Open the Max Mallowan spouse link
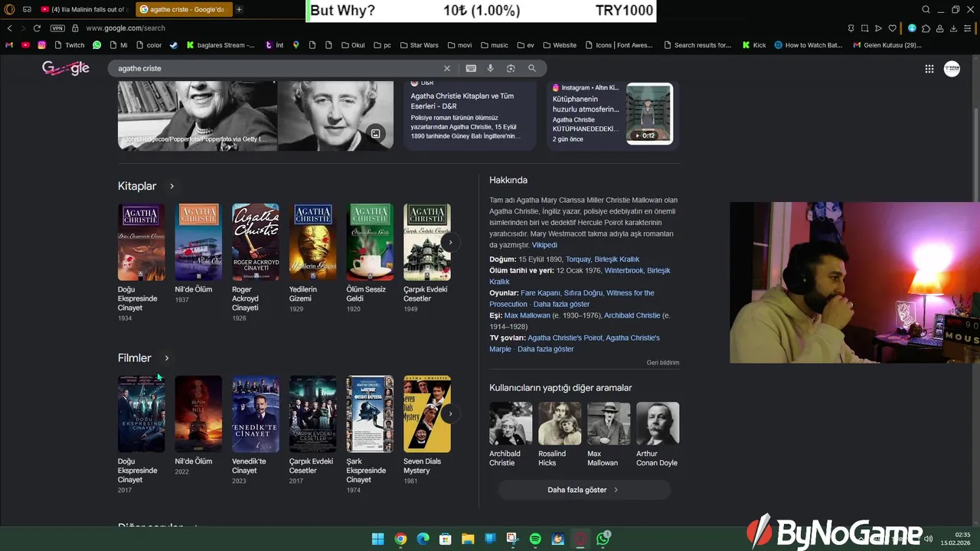This screenshot has height=551, width=980. (x=527, y=315)
